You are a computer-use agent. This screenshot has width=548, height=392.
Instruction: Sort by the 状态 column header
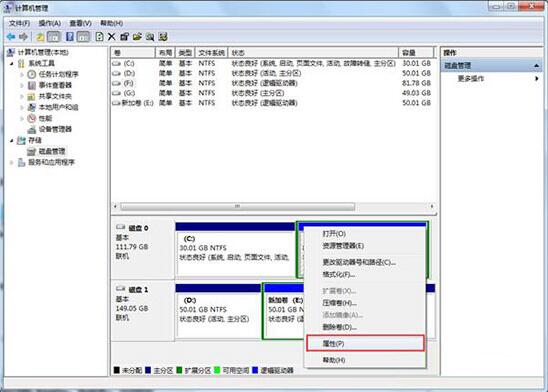tap(313, 53)
